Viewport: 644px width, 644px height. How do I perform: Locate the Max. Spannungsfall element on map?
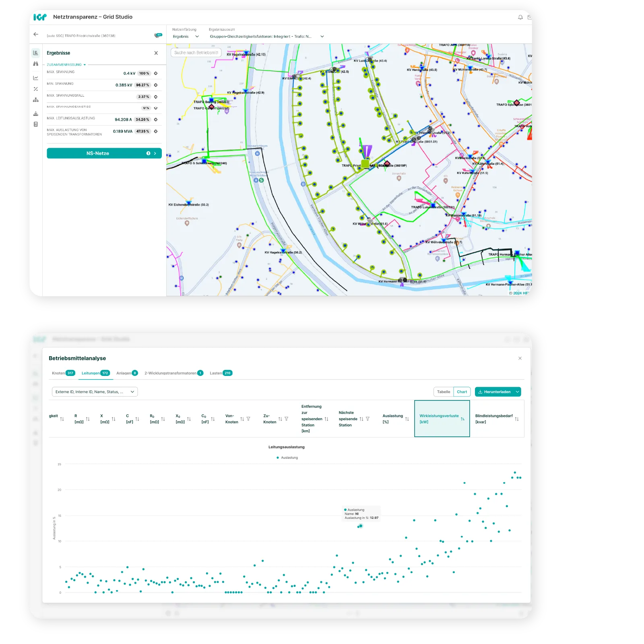(156, 97)
